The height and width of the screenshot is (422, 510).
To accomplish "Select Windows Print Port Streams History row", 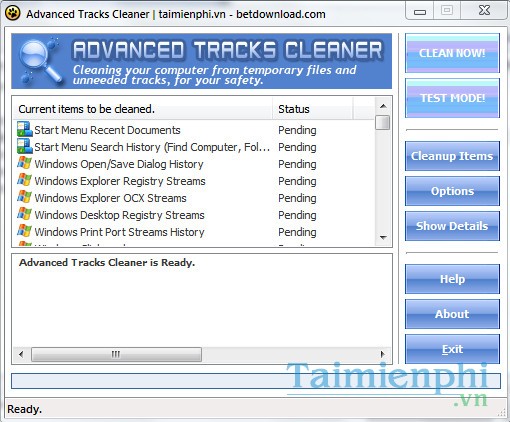I will point(193,232).
